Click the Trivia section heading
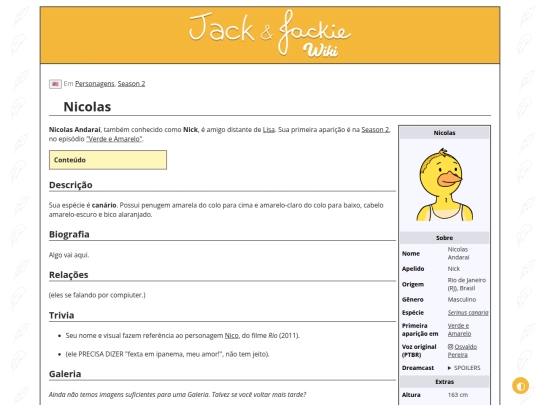The width and height of the screenshot is (540, 405). coord(61,315)
